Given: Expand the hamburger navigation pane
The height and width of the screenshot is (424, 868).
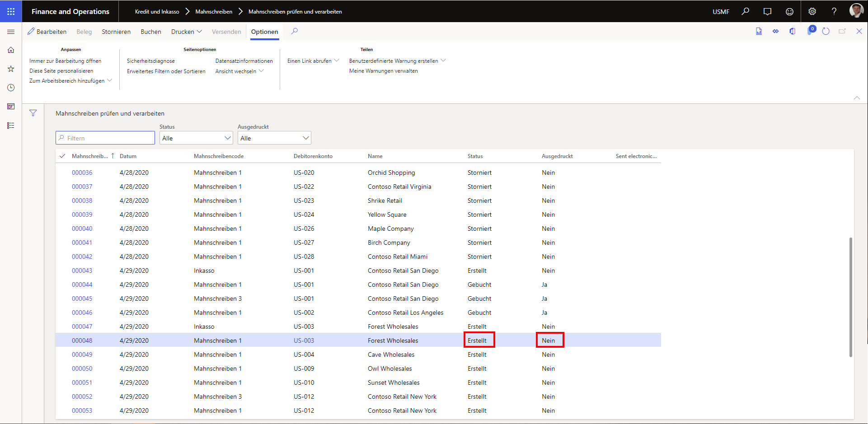Looking at the screenshot, I should tap(11, 32).
